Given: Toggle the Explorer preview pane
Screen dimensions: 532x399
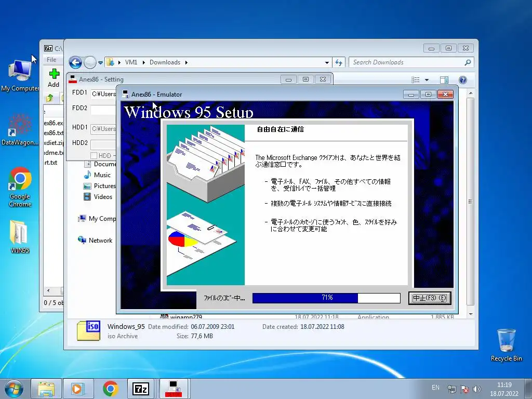Looking at the screenshot, I should (444, 79).
